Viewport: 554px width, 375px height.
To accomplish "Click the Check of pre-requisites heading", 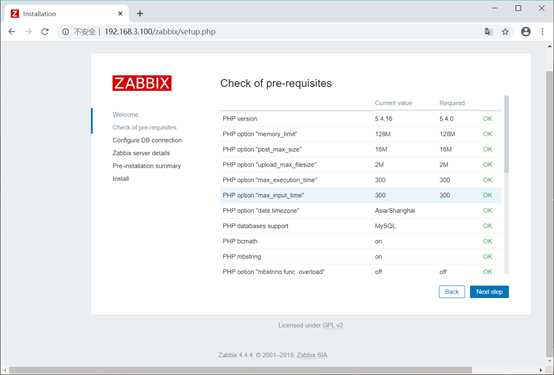I will click(276, 83).
